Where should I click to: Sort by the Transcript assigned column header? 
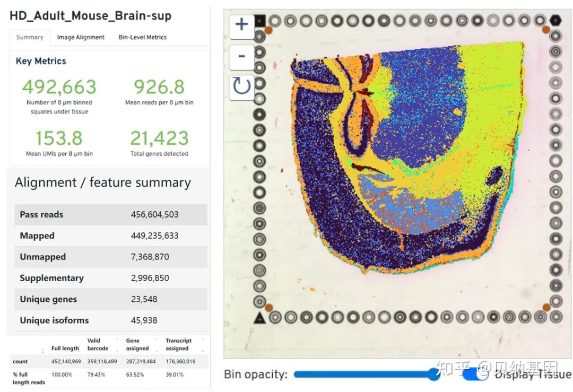tap(179, 345)
